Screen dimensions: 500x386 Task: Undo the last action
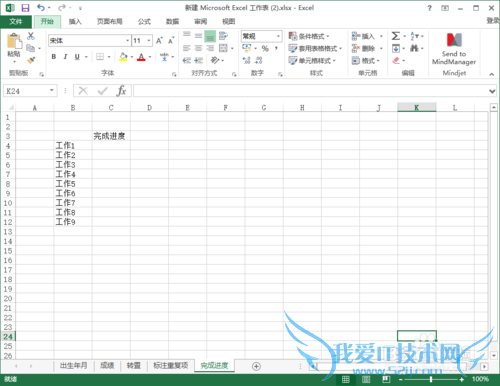pos(41,8)
